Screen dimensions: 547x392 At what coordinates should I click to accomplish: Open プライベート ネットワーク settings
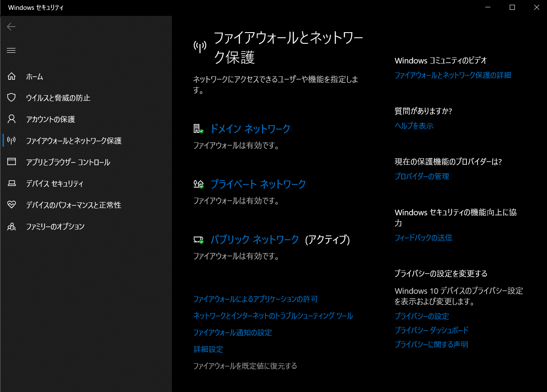point(258,184)
